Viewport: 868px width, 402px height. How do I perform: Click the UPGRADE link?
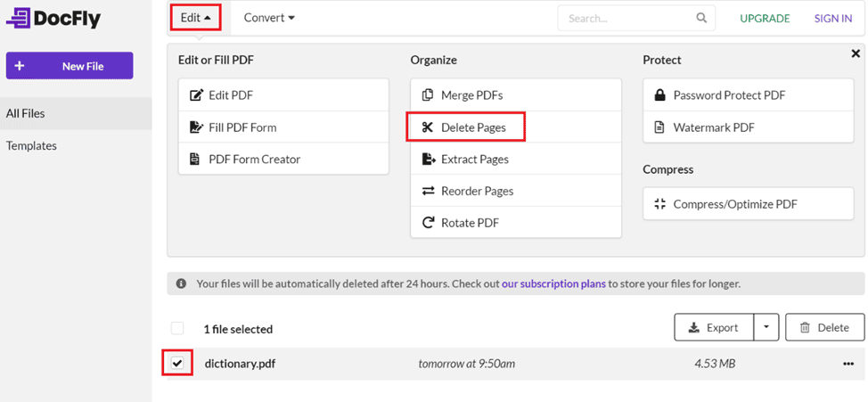click(x=765, y=18)
